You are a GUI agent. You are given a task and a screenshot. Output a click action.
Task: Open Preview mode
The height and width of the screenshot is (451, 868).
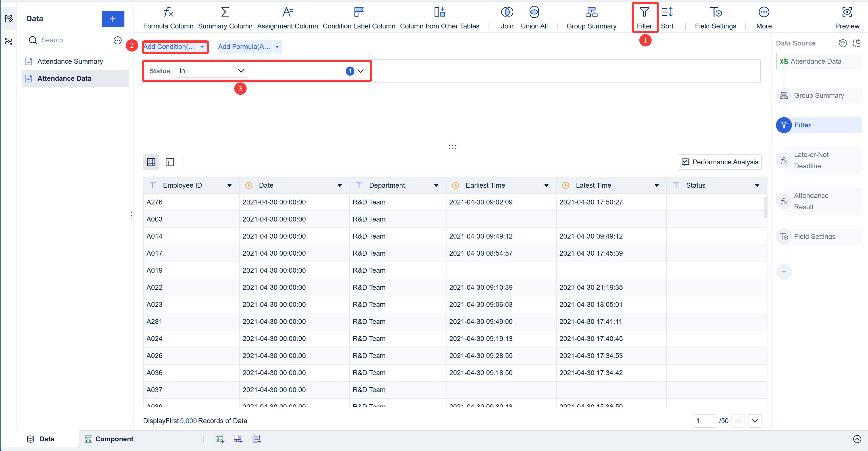(x=847, y=17)
